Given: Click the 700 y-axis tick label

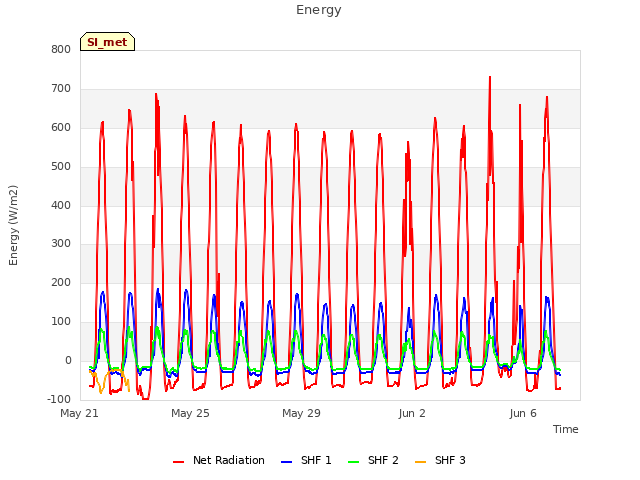Looking at the screenshot, I should point(61,89).
